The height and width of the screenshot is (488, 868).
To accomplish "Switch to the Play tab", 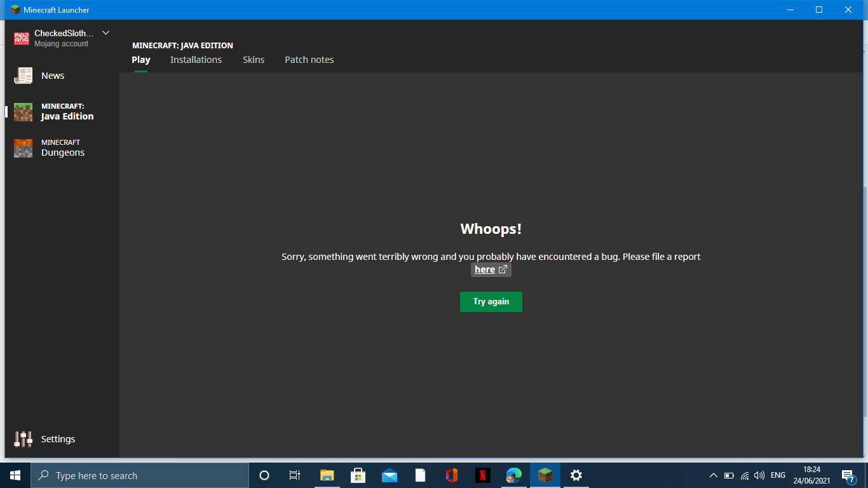I will (x=141, y=60).
